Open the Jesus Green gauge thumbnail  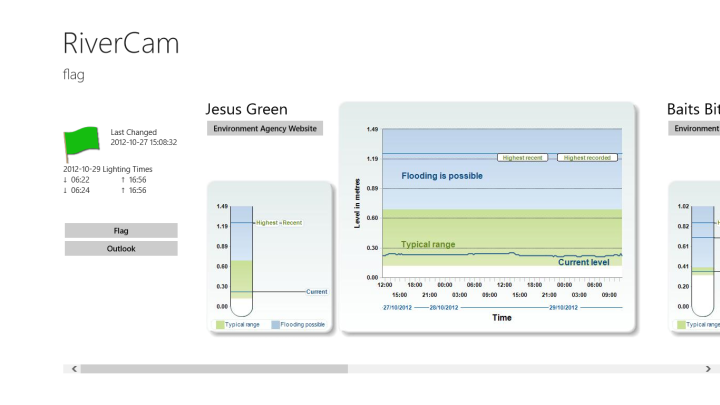click(269, 257)
